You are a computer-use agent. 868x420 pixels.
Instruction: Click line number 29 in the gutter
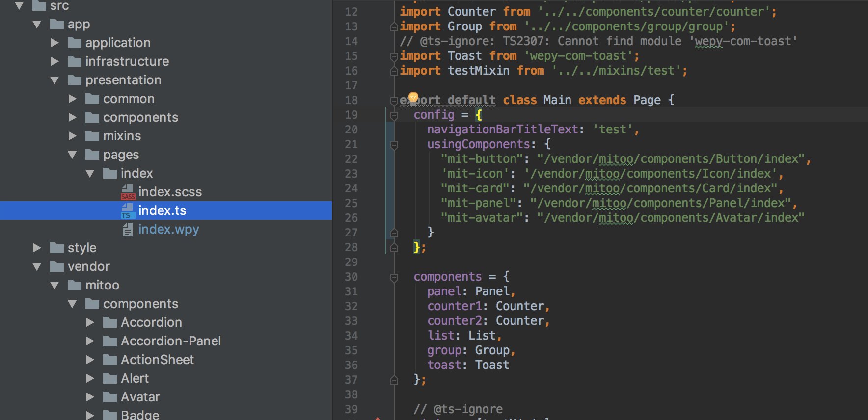coord(351,262)
